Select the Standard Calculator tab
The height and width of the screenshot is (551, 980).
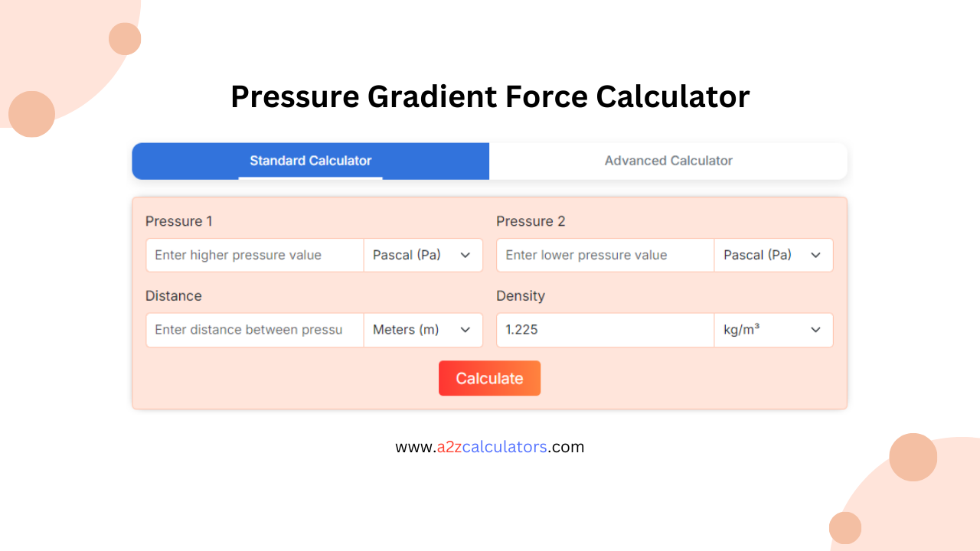310,161
